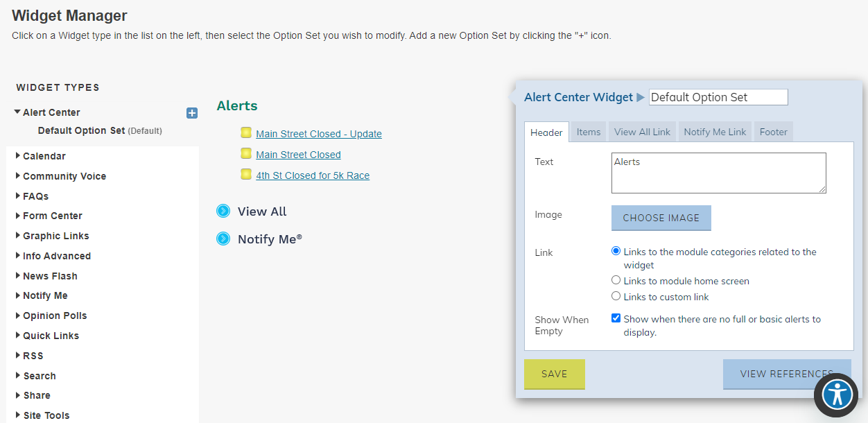Click yellow alert icon for Main Street Closed - Update
This screenshot has height=423, width=868.
click(246, 132)
